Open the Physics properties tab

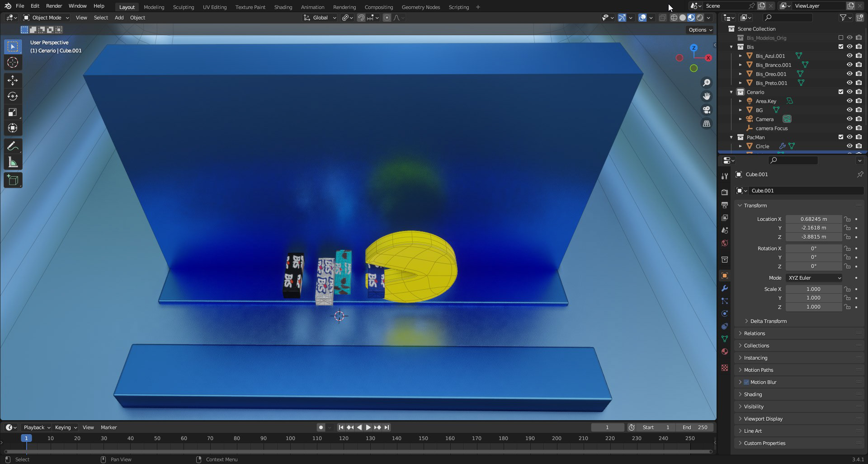725,314
